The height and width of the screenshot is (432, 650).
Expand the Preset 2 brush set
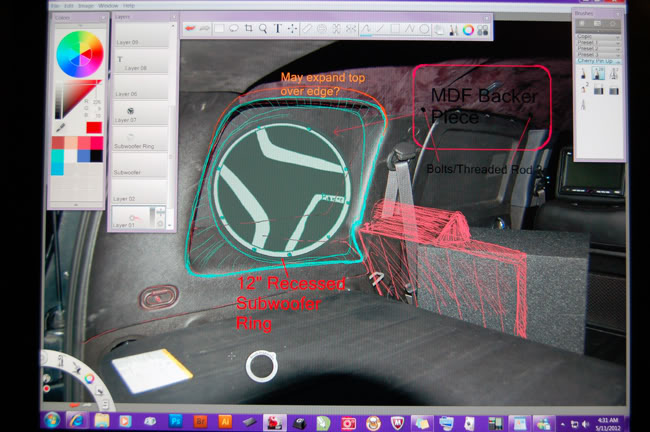click(597, 49)
